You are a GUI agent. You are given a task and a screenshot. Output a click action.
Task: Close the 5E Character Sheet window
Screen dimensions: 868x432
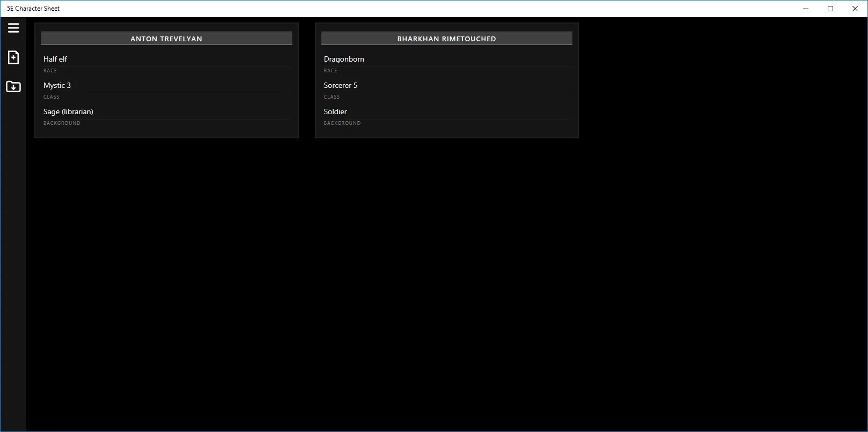coord(855,9)
